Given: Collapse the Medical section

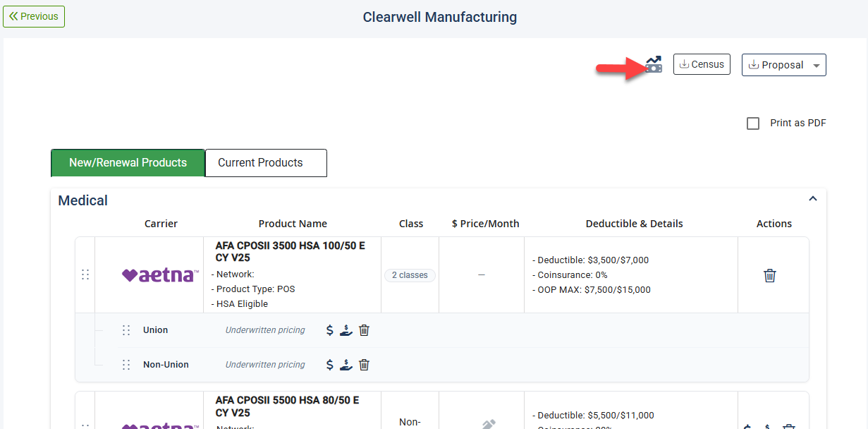Looking at the screenshot, I should pos(812,199).
